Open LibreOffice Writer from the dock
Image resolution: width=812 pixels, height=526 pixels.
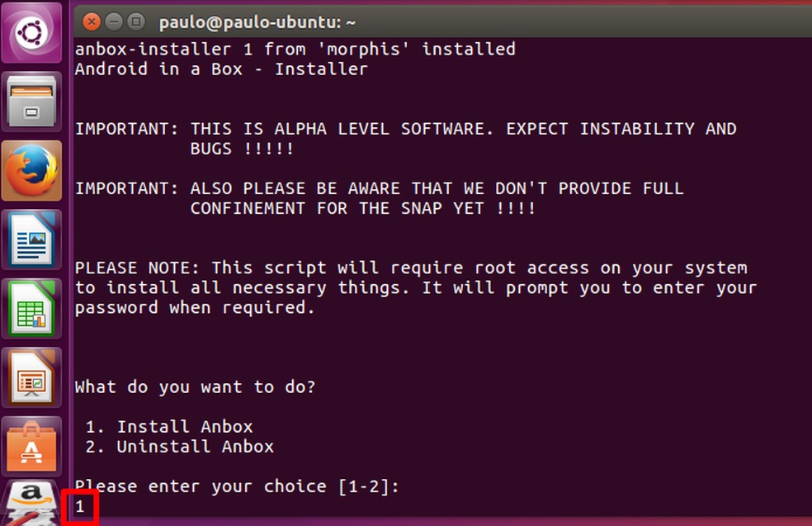click(32, 241)
